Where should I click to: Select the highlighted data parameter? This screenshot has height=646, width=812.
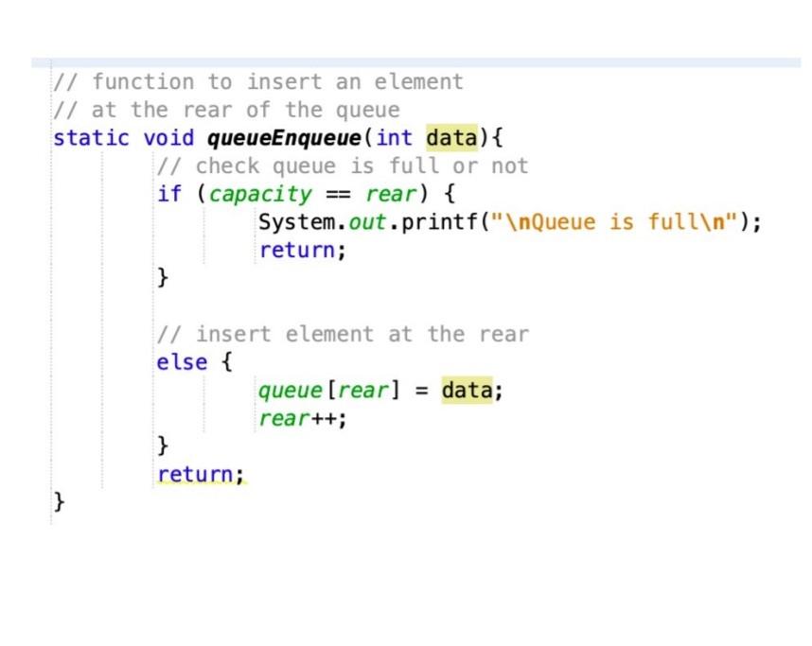pos(456,138)
